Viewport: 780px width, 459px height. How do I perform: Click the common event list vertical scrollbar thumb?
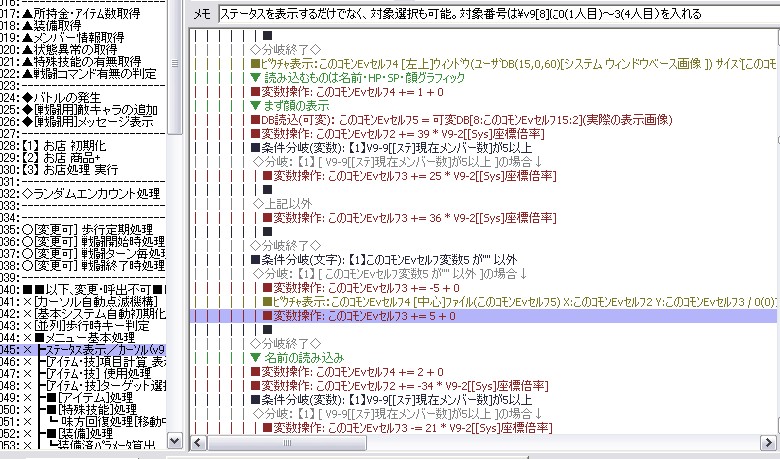[175, 65]
